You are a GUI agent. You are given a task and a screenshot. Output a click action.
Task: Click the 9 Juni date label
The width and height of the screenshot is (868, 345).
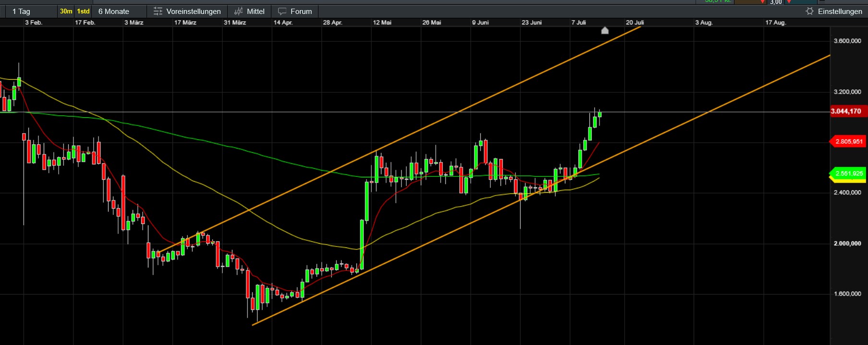click(480, 23)
